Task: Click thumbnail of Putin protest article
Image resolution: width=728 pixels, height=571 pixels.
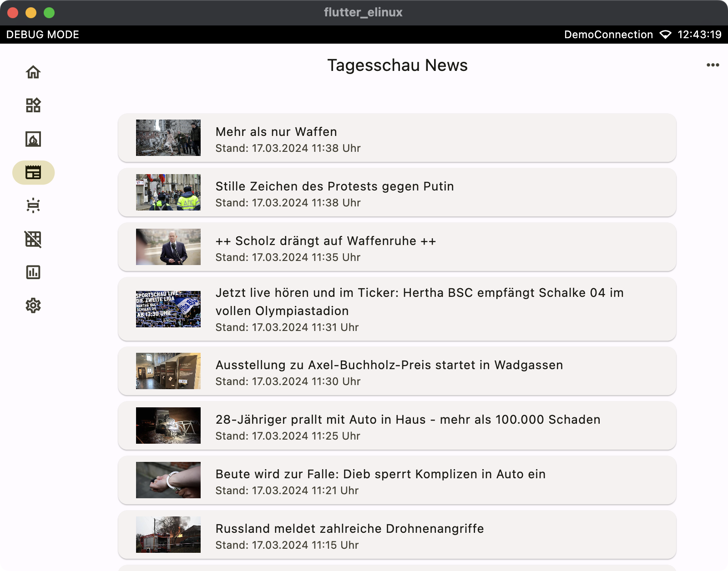Action: 168,192
